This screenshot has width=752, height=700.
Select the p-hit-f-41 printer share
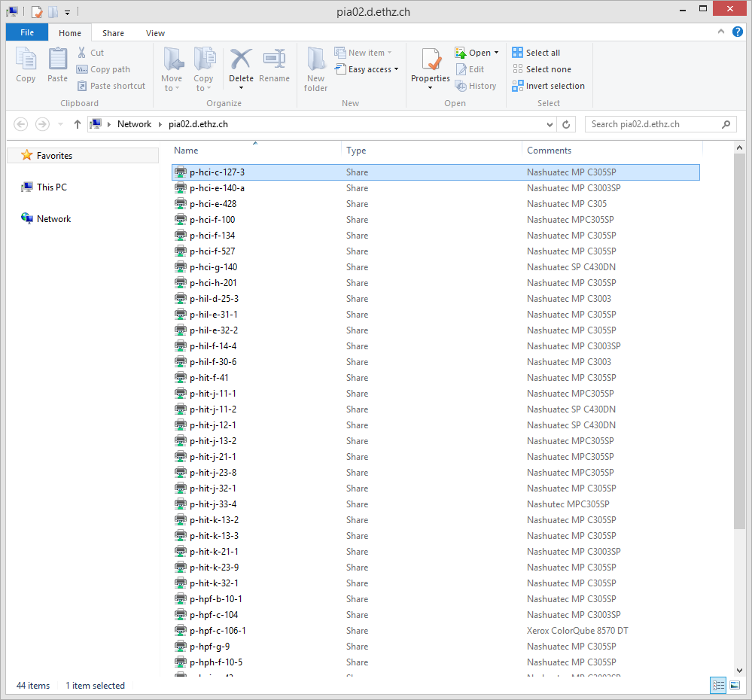point(436,377)
